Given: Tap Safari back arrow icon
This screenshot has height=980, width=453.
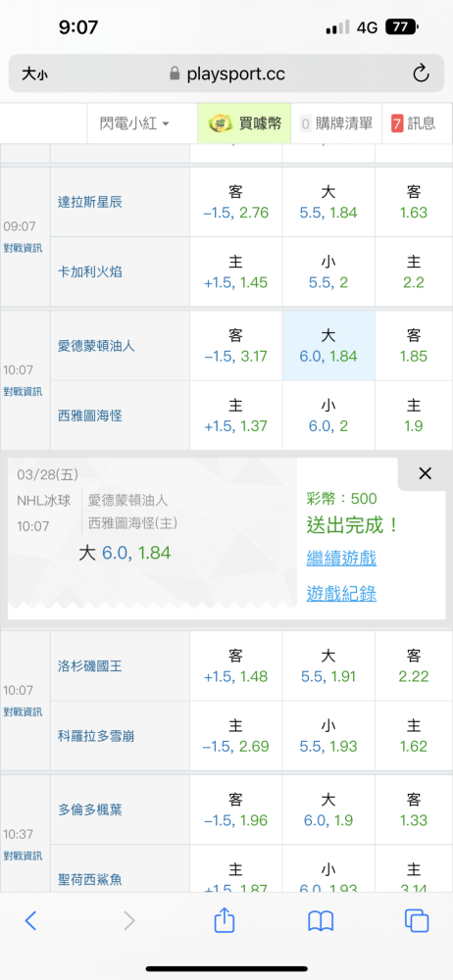Looking at the screenshot, I should pos(30,920).
